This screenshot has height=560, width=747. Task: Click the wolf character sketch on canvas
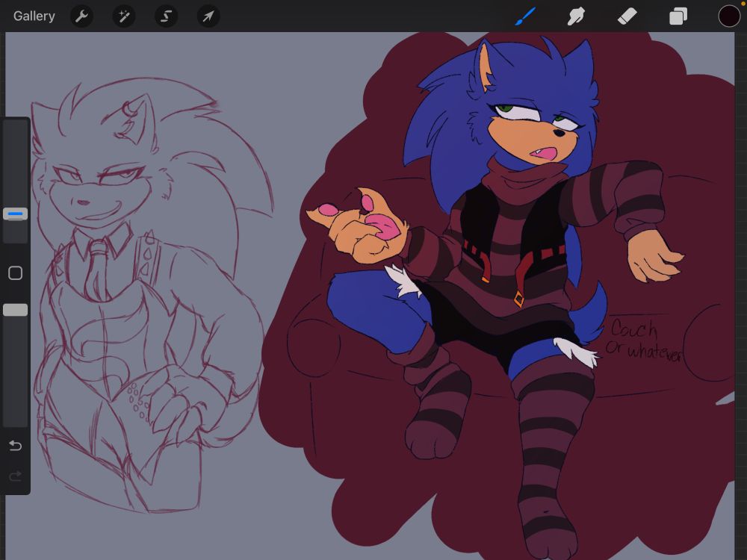[152, 295]
